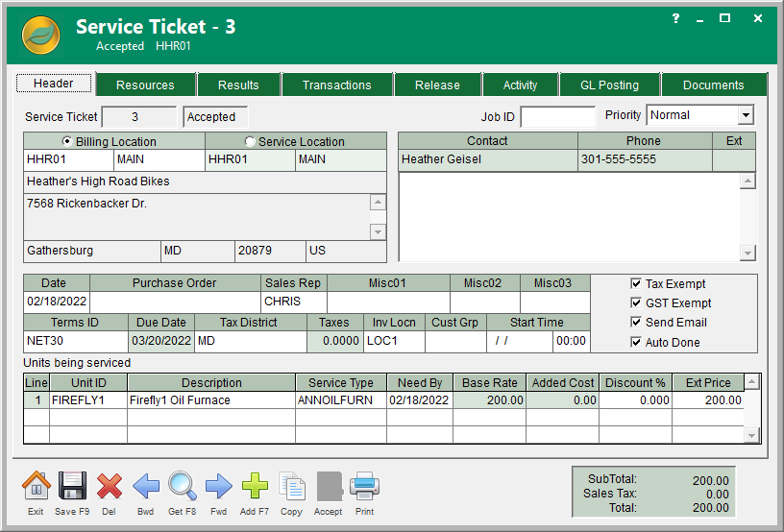Delete the ticket with the Del icon
The height and width of the screenshot is (532, 784).
[x=109, y=486]
